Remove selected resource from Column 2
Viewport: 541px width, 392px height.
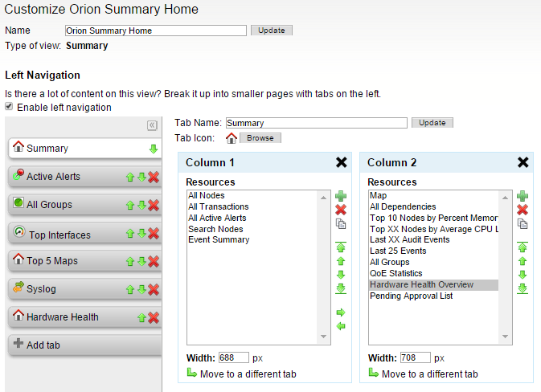(x=523, y=210)
